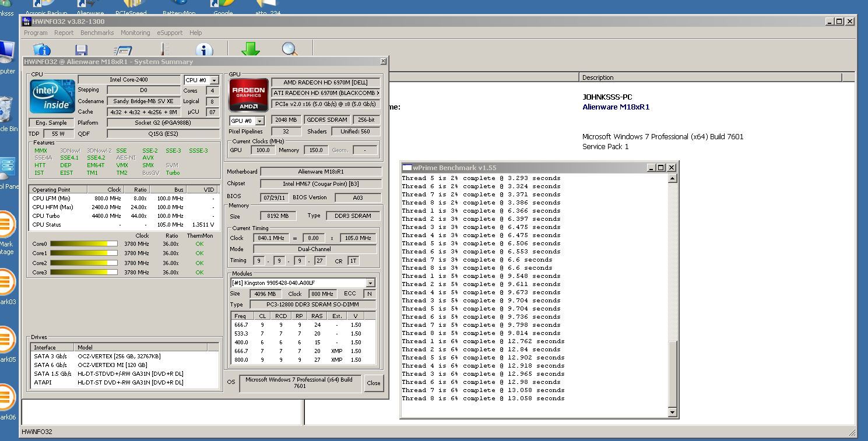Close System Summary with the title X

(x=383, y=61)
